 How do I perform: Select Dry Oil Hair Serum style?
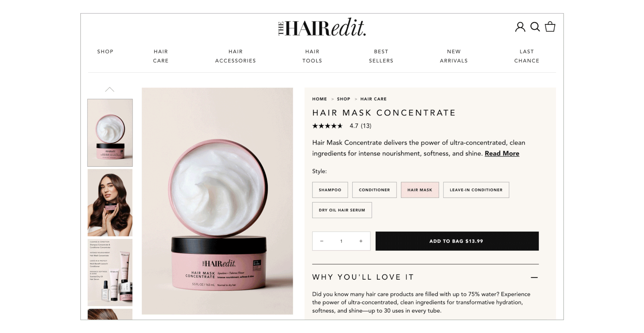pos(342,210)
